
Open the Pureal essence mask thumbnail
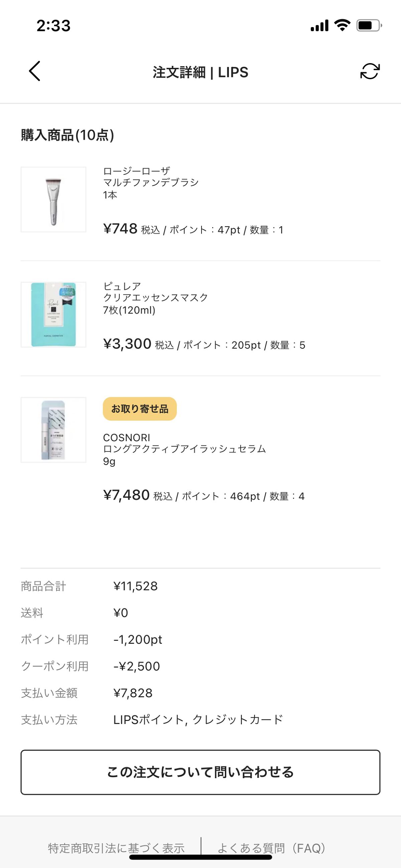(53, 315)
